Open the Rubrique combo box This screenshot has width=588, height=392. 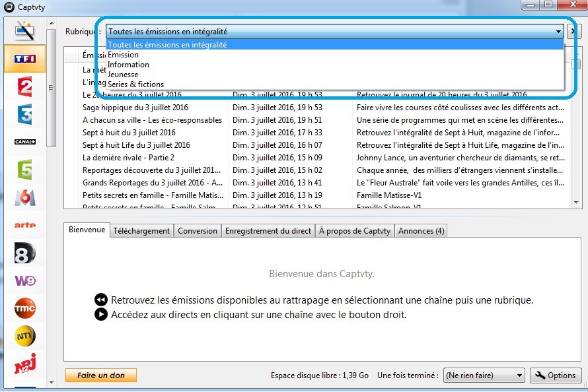334,32
